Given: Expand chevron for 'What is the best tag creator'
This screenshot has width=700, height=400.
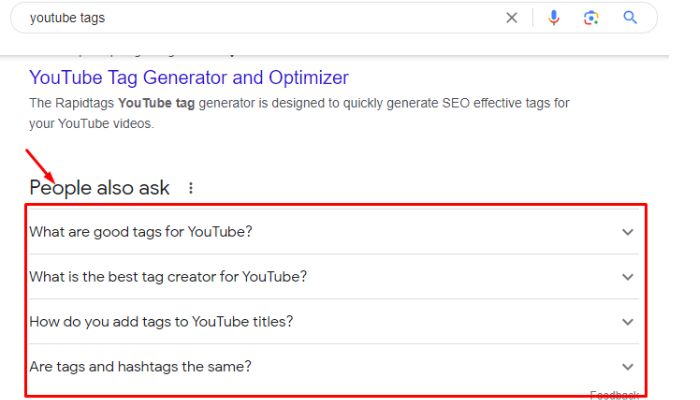Looking at the screenshot, I should coord(627,277).
